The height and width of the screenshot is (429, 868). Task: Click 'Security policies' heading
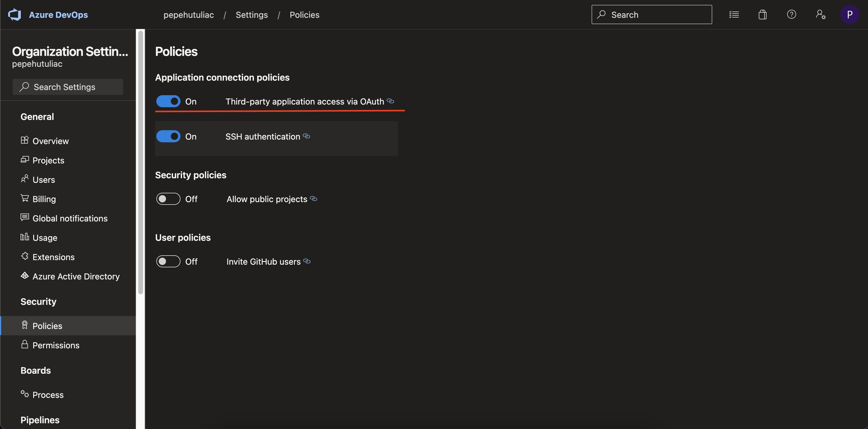pos(190,175)
